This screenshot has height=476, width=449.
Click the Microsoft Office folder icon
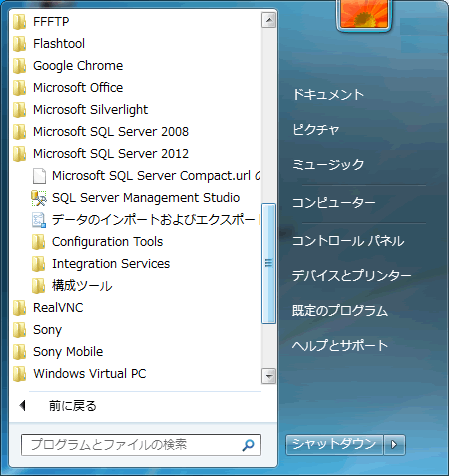[x=19, y=88]
